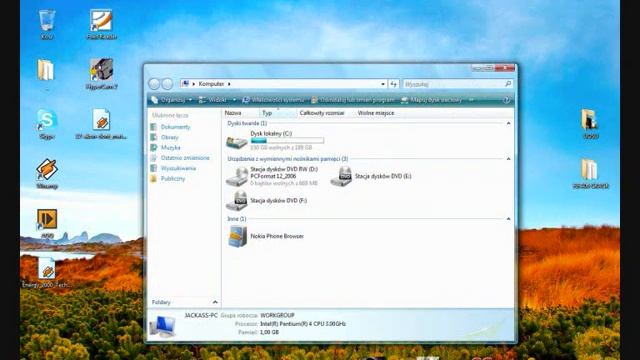Click the Explorer forward arrow button
This screenshot has height=360, width=640.
(x=167, y=84)
